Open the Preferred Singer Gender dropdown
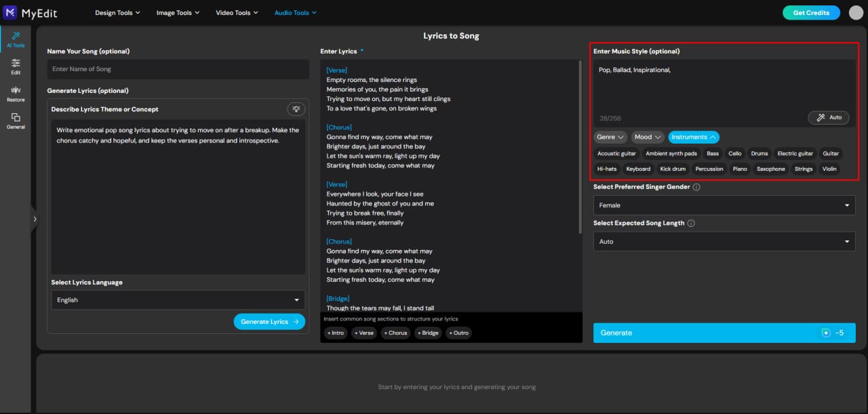 724,205
